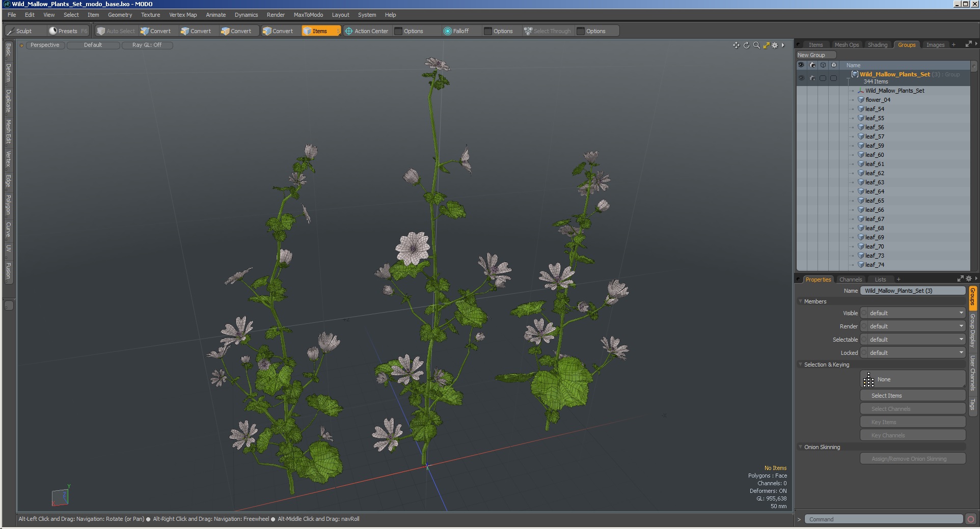This screenshot has height=529, width=980.
Task: Switch to the Channels tab
Action: [x=851, y=280]
